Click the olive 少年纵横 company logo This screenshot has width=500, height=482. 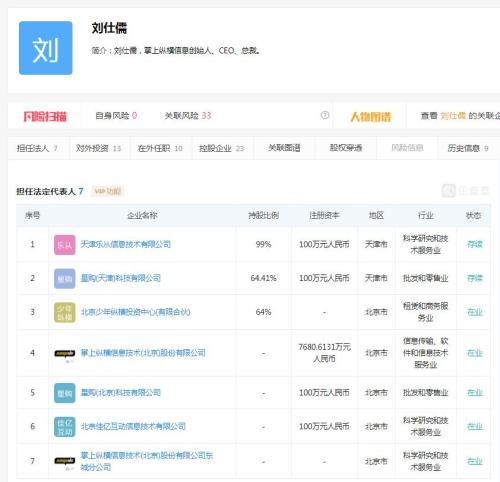tap(65, 312)
